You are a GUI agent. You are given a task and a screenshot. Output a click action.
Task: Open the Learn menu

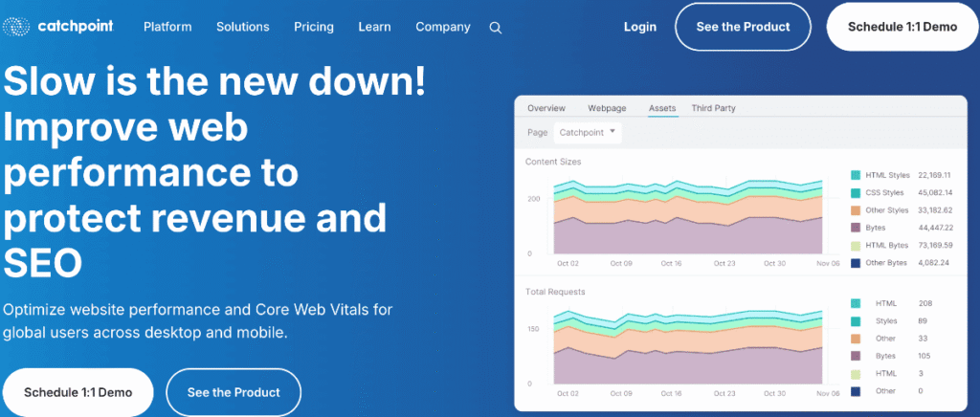click(x=374, y=27)
